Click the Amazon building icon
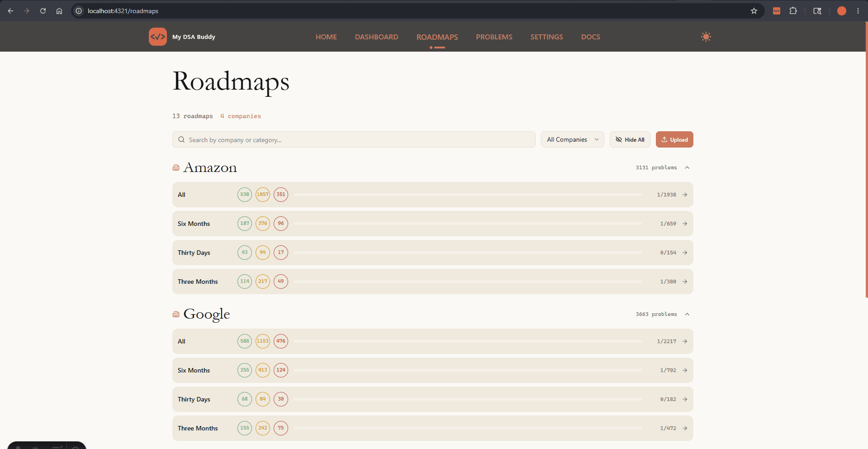This screenshot has width=868, height=449. 176,168
